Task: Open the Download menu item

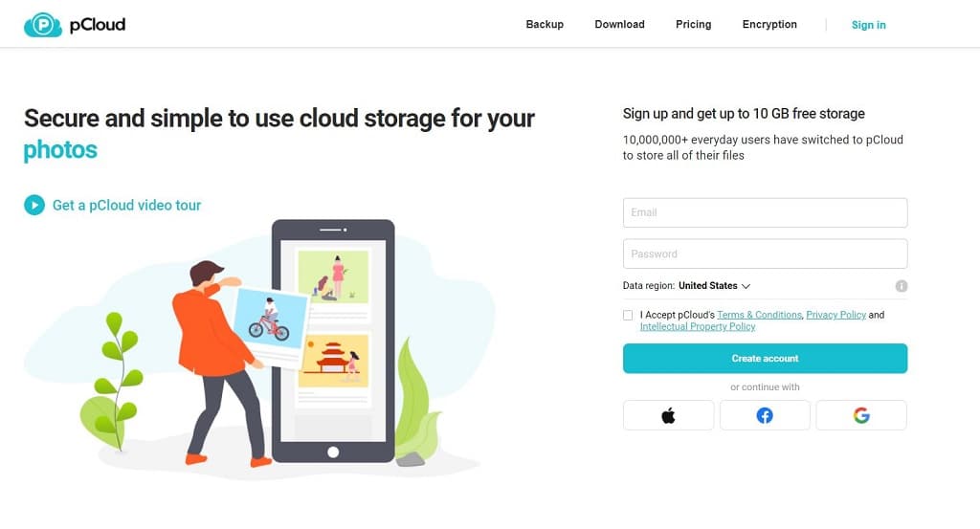Action: click(619, 24)
